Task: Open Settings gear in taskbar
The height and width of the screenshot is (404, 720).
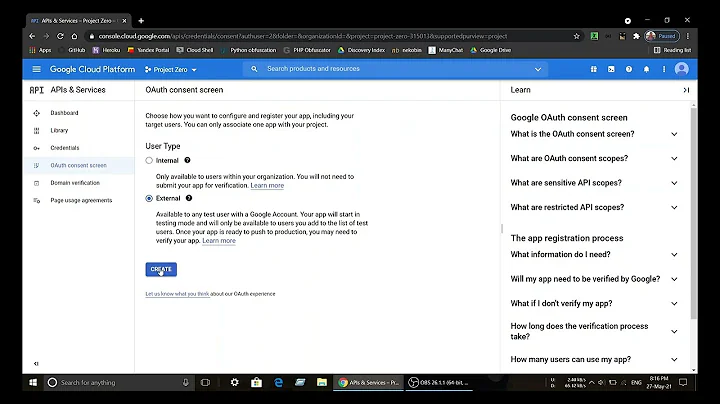Action: point(235,382)
